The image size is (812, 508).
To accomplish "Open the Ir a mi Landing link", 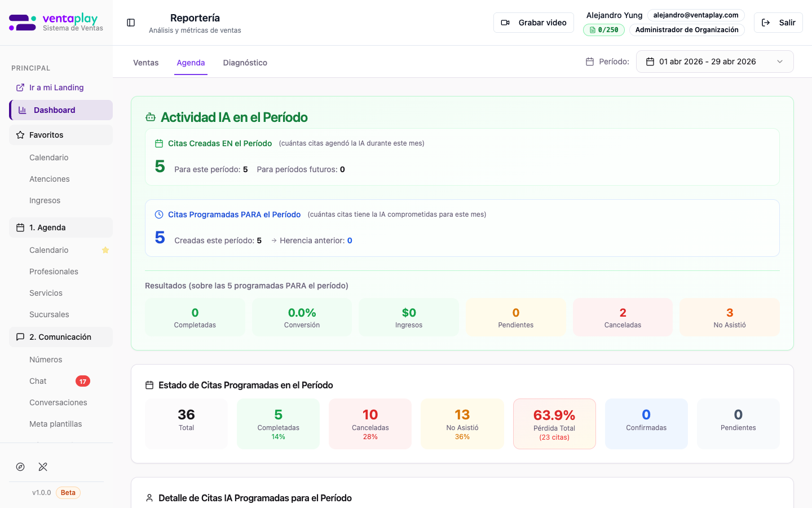I will coord(56,87).
